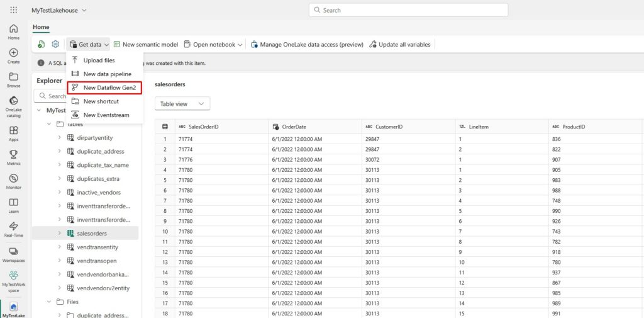Click the MyTestLake item in the left navigation

14,309
